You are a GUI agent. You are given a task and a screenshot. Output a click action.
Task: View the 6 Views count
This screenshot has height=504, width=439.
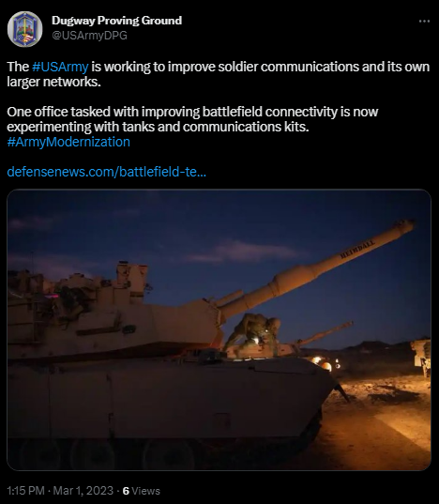142,491
